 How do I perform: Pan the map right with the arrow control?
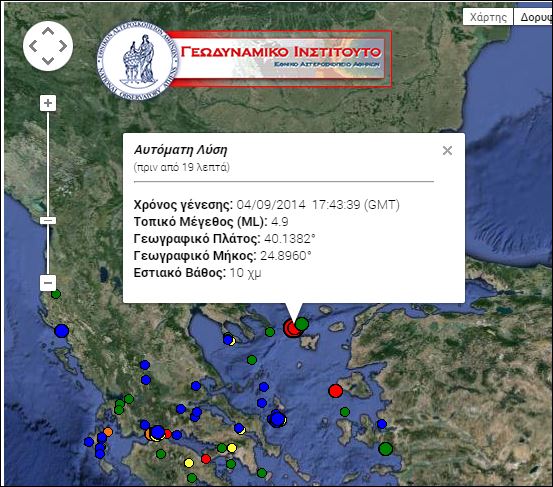63,46
